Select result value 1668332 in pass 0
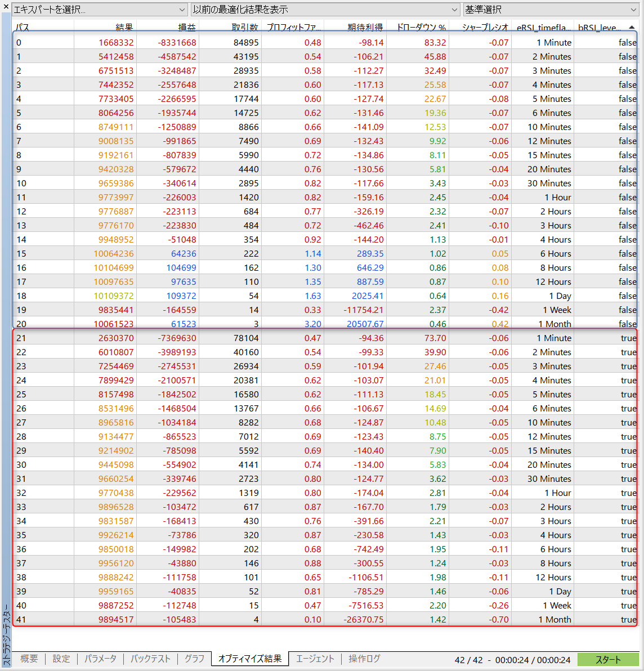This screenshot has height=671, width=644. point(116,42)
